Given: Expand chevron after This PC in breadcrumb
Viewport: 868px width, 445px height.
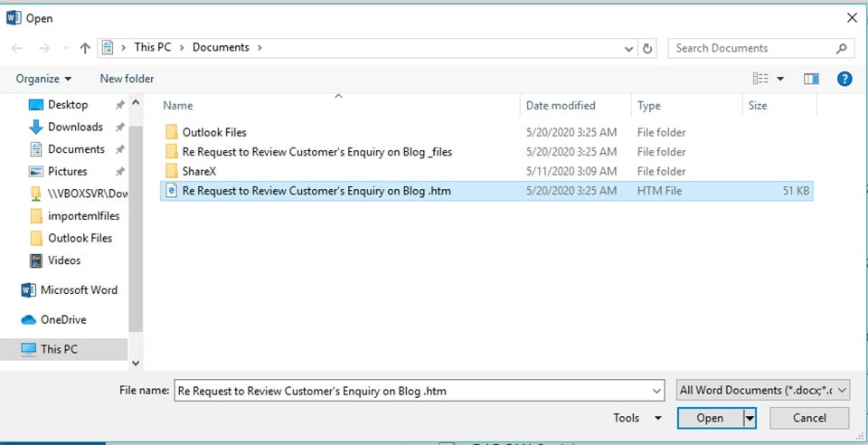Looking at the screenshot, I should 182,48.
